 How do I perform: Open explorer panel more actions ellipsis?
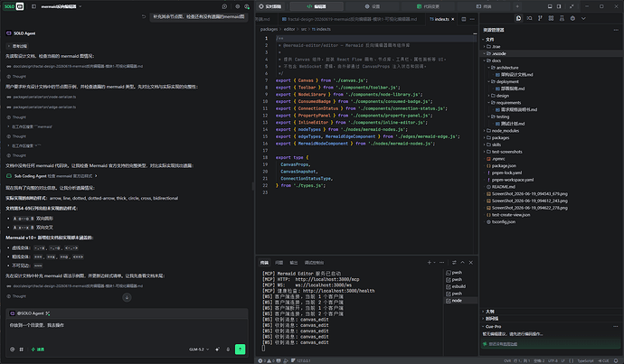pyautogui.click(x=616, y=30)
